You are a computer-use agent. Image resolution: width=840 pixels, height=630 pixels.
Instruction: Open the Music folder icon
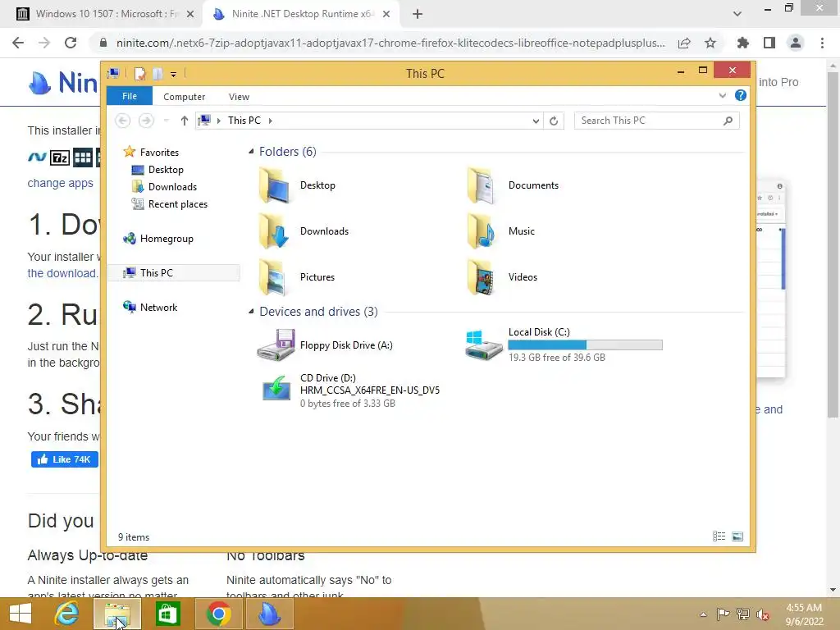point(481,231)
